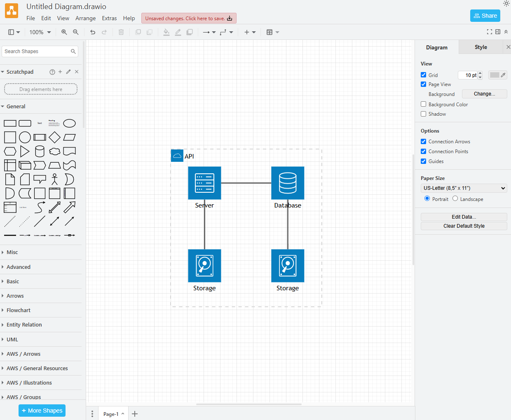The height and width of the screenshot is (420, 511).
Task: Click the Fill Color icon
Action: [x=166, y=32]
